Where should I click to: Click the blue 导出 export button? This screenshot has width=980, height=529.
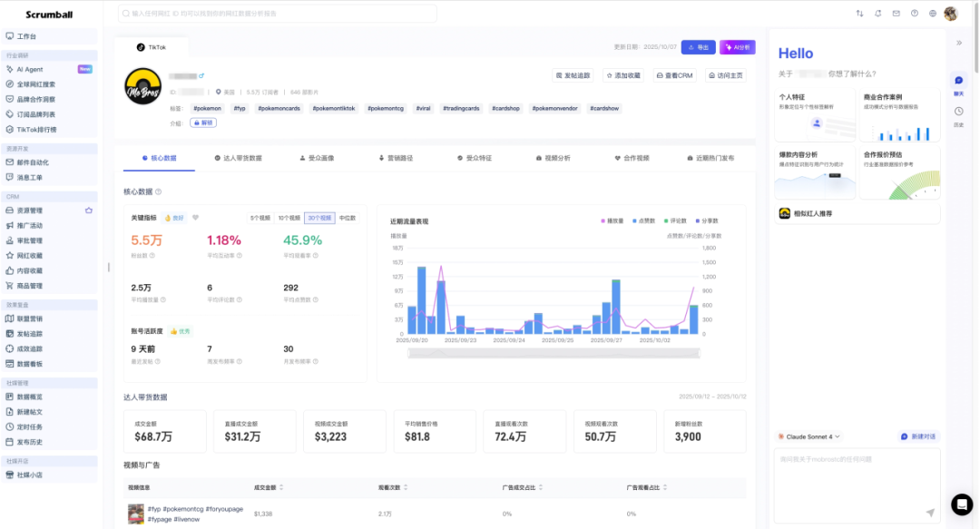click(699, 47)
